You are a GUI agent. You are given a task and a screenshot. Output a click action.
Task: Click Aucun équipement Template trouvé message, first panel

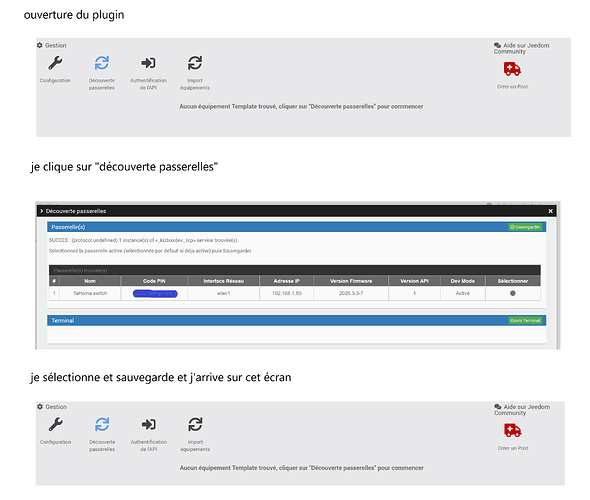click(301, 106)
